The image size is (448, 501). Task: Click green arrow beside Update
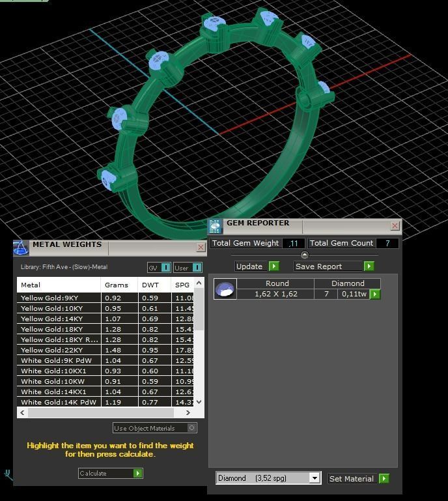273,266
